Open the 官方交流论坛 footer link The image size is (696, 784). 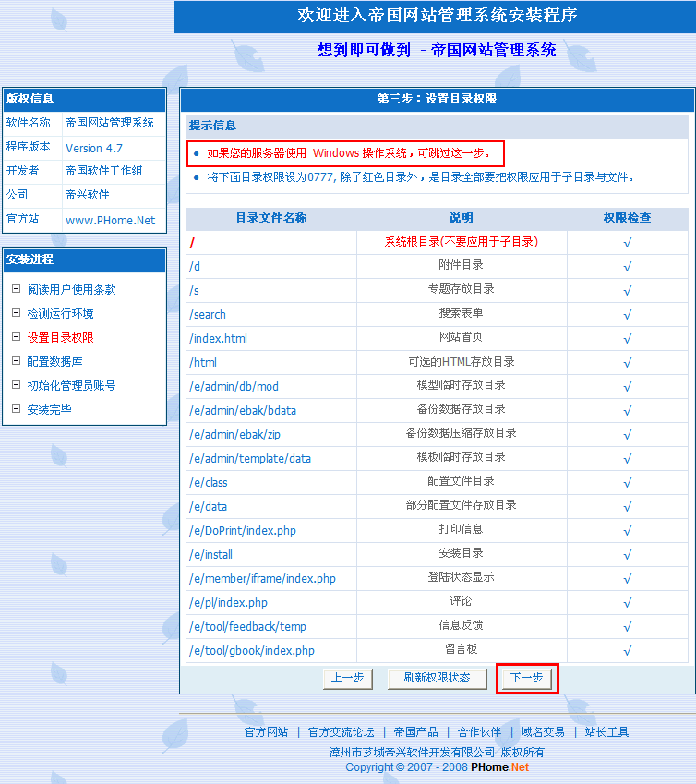341,732
